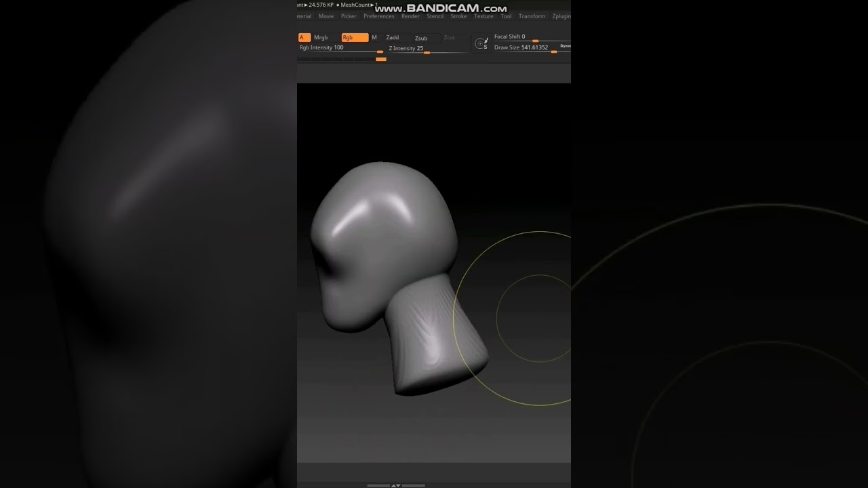Open the Movie menu
The height and width of the screenshot is (488, 868).
point(326,16)
